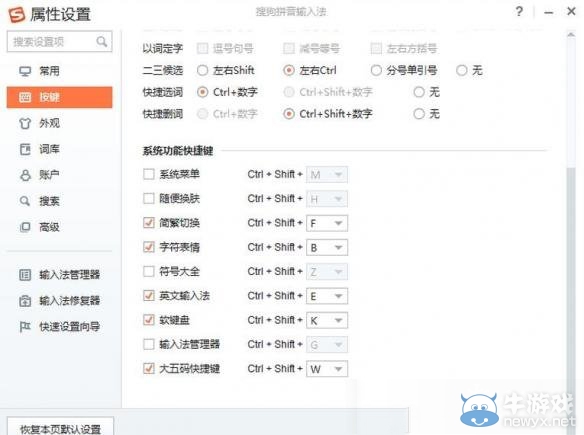Click the shirt icon beside 外观
This screenshot has width=584, height=435.
click(x=25, y=123)
